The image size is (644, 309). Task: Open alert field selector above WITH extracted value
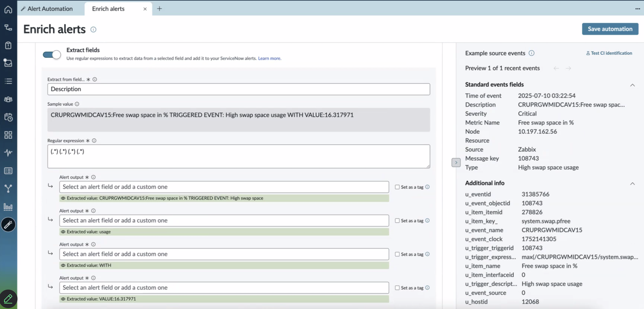(224, 254)
